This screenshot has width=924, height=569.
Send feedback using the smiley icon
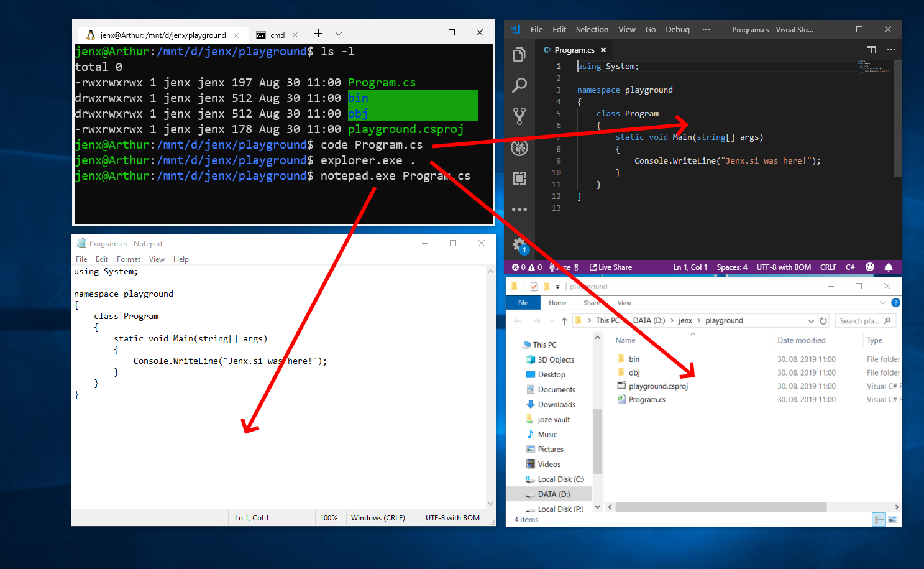869,267
